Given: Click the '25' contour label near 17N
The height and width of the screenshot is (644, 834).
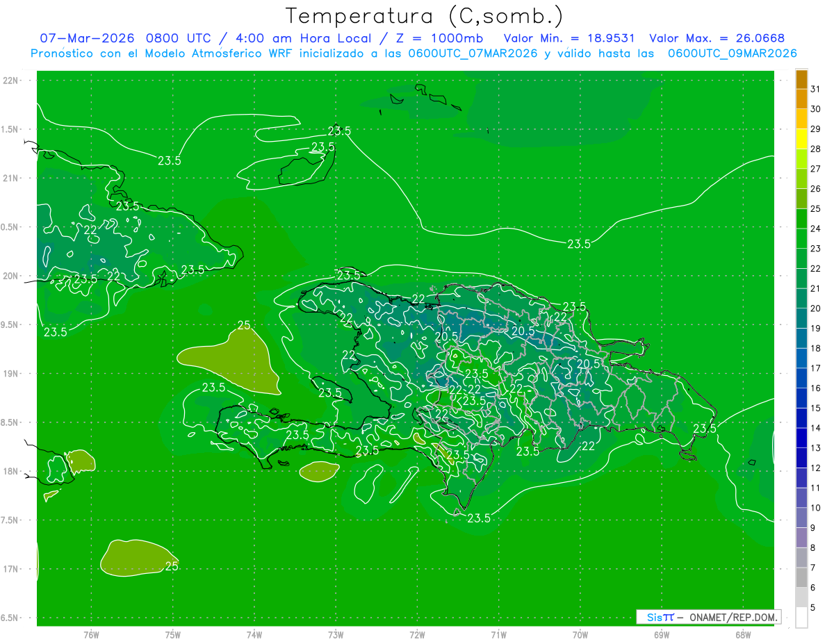Looking at the screenshot, I should coord(172,566).
